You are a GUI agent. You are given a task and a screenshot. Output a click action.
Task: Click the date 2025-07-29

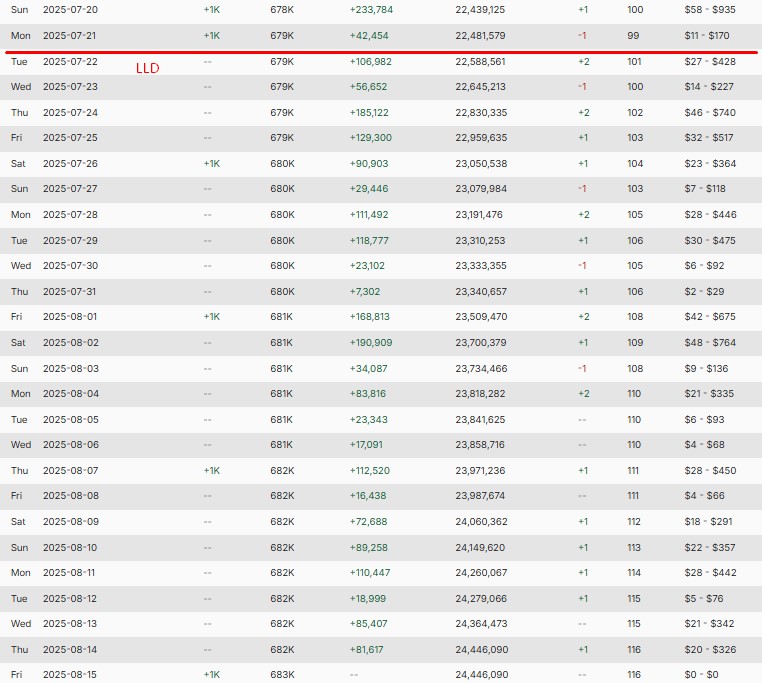[x=70, y=241]
